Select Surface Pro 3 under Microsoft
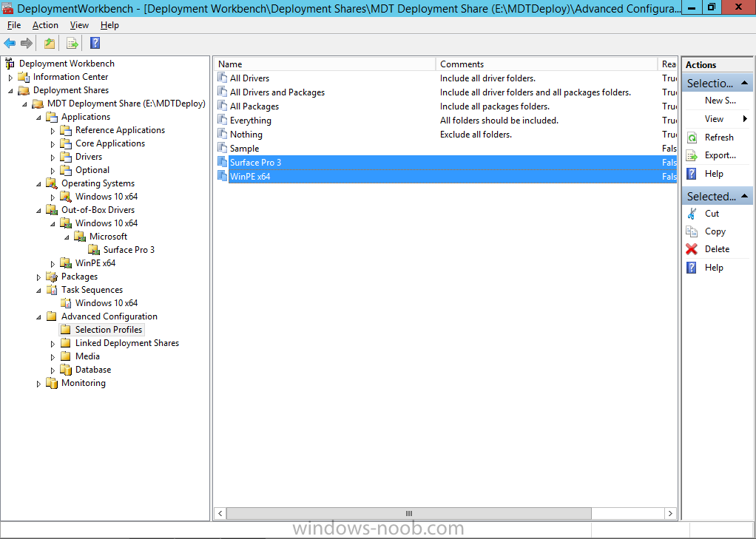 [129, 250]
